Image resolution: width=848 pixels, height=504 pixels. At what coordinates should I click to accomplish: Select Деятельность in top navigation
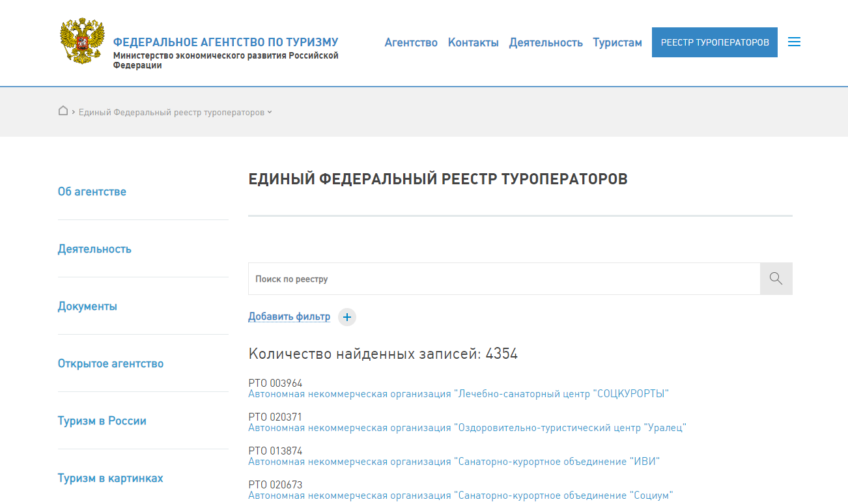[x=546, y=42]
